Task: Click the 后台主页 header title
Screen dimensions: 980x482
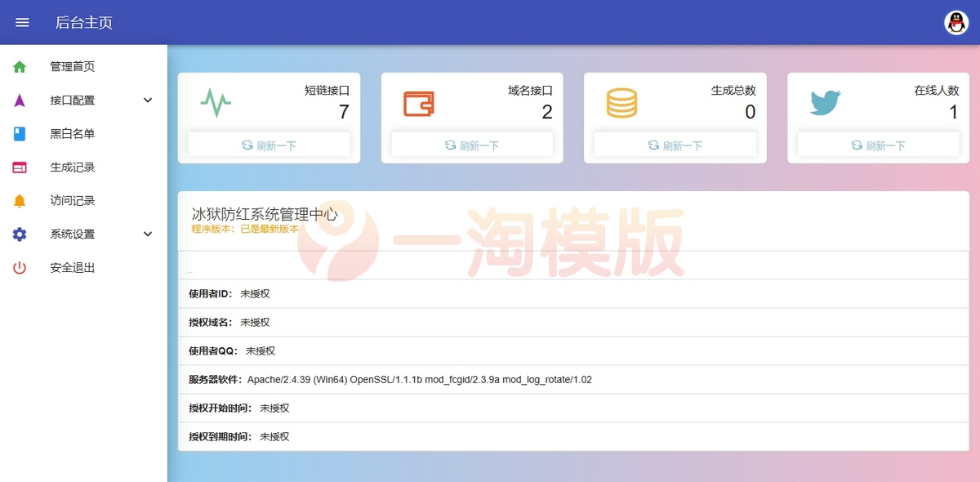Action: coord(84,23)
